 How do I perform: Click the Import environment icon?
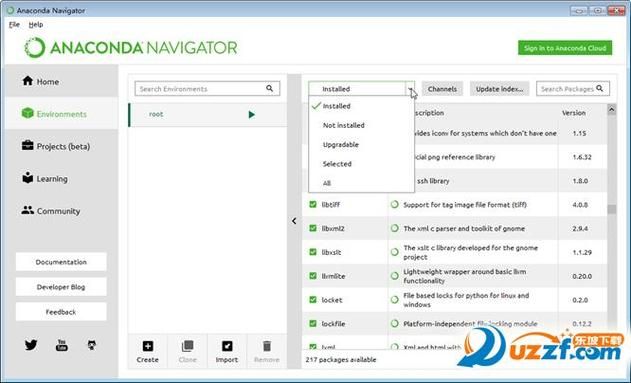(x=227, y=346)
